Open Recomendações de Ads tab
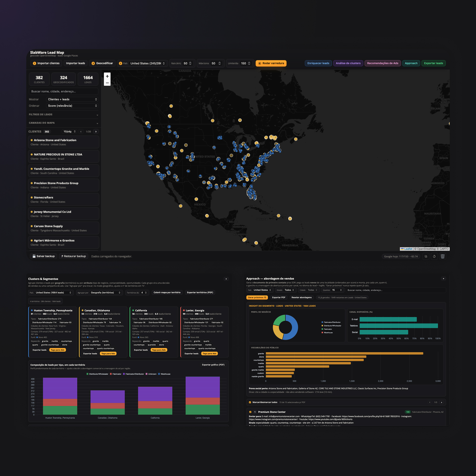The width and height of the screenshot is (476, 476). pos(383,63)
